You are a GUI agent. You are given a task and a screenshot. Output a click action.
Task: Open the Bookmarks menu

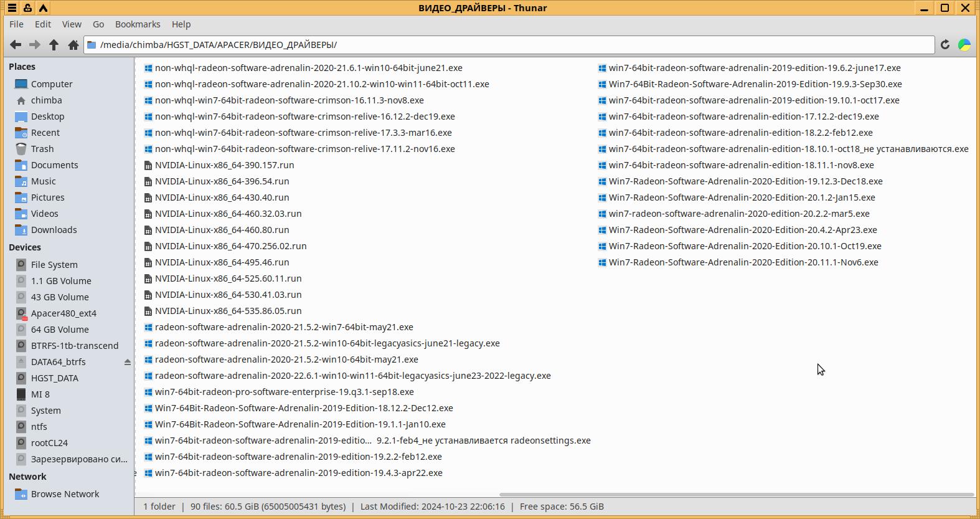[x=138, y=24]
